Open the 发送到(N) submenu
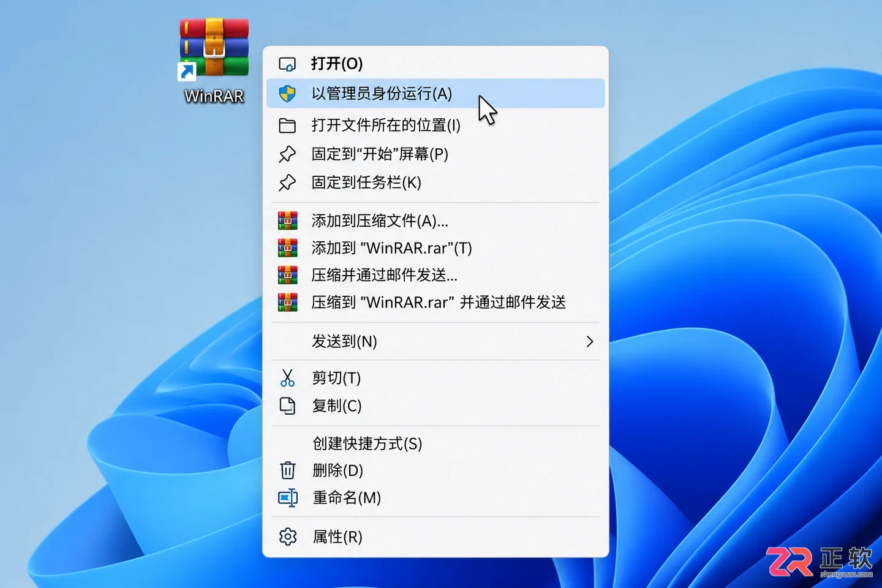882x588 pixels. pyautogui.click(x=435, y=341)
